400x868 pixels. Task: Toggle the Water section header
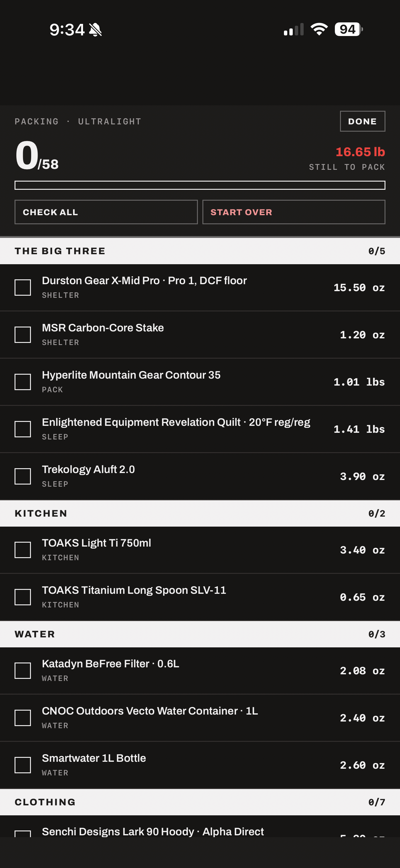tap(200, 634)
